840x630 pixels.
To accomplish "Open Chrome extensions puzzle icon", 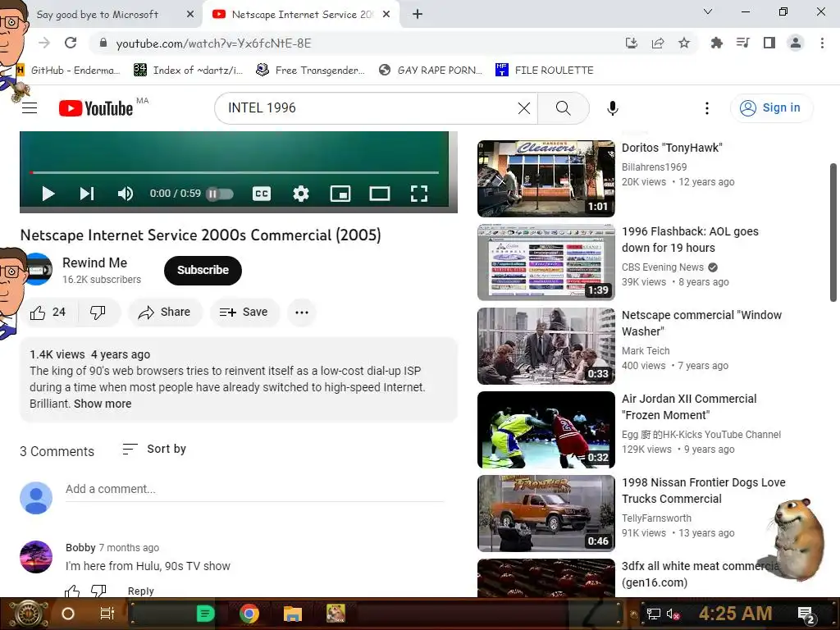I will [716, 43].
